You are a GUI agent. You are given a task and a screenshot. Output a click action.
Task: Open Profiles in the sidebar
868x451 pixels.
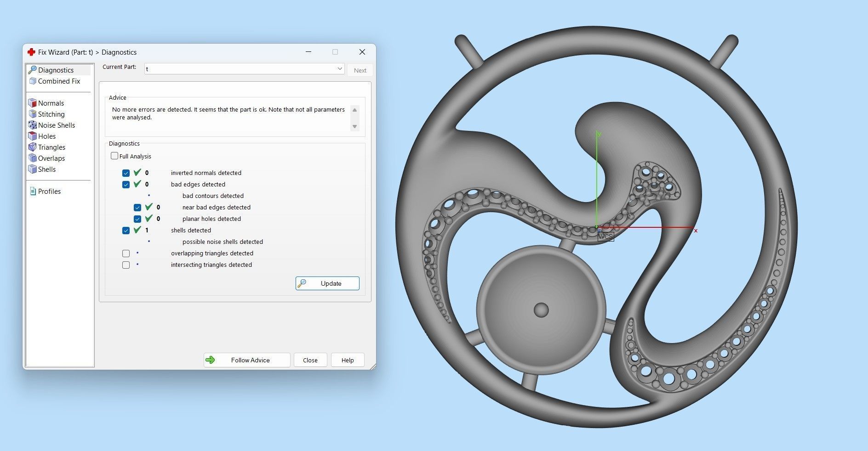coord(49,192)
